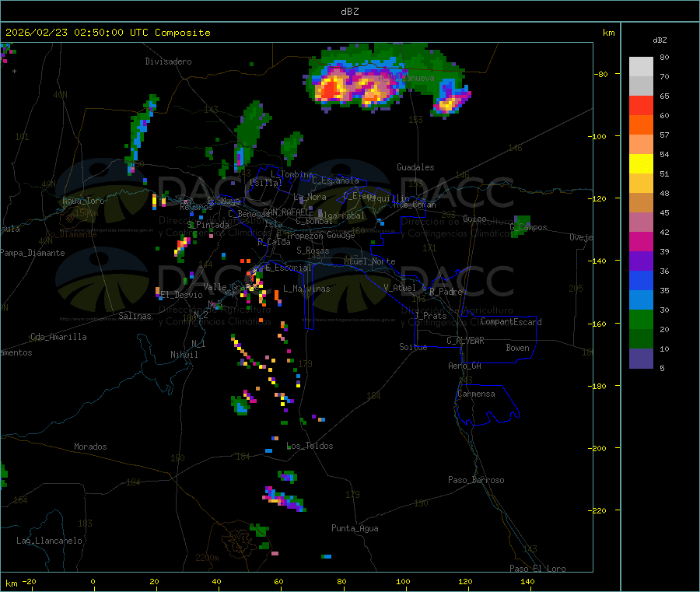Click the Carmensa label
700x592 pixels.
pos(476,394)
